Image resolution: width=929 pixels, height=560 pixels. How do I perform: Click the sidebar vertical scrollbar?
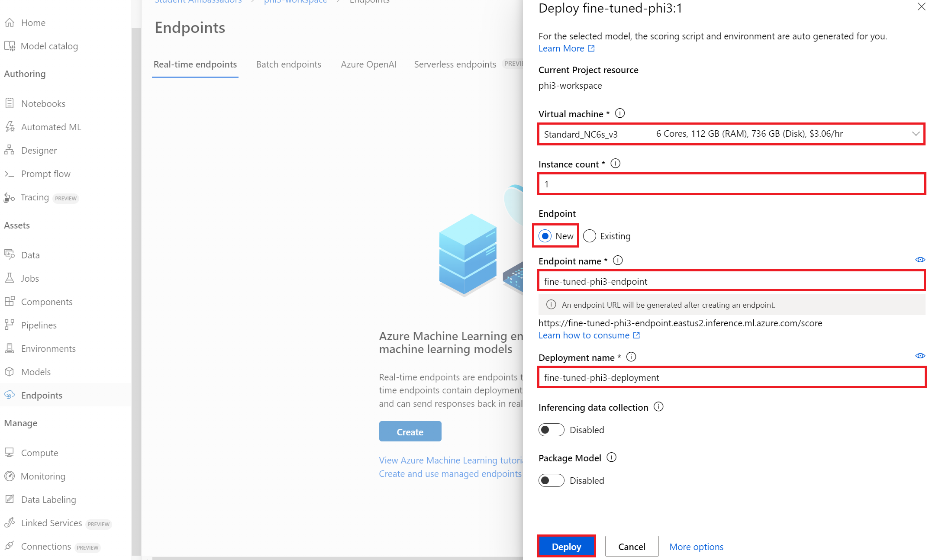coord(136,291)
